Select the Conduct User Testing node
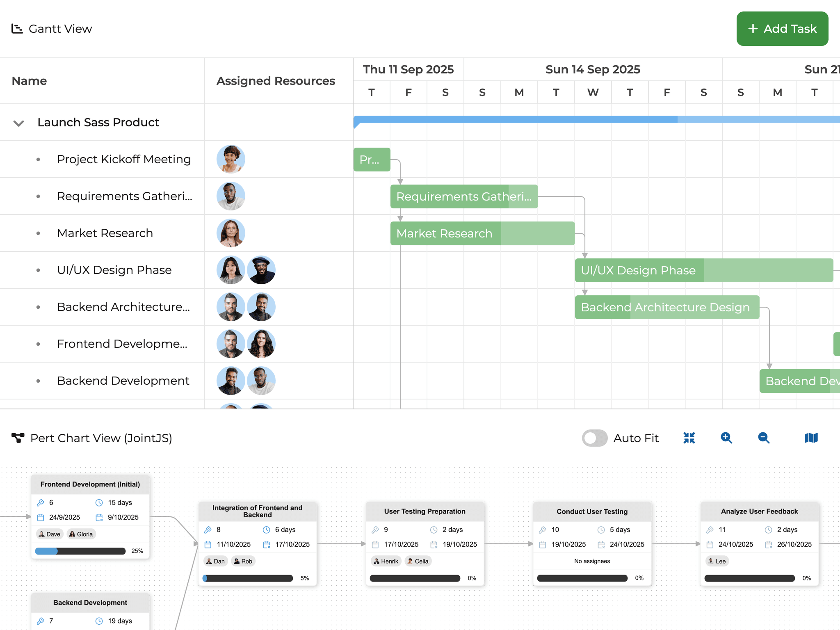Viewport: 840px width, 630px height. click(x=592, y=511)
